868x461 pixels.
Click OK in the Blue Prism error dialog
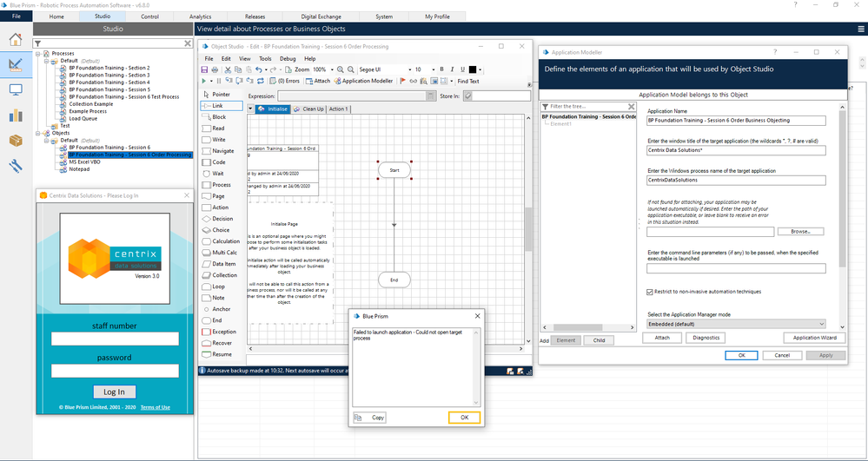click(x=465, y=418)
